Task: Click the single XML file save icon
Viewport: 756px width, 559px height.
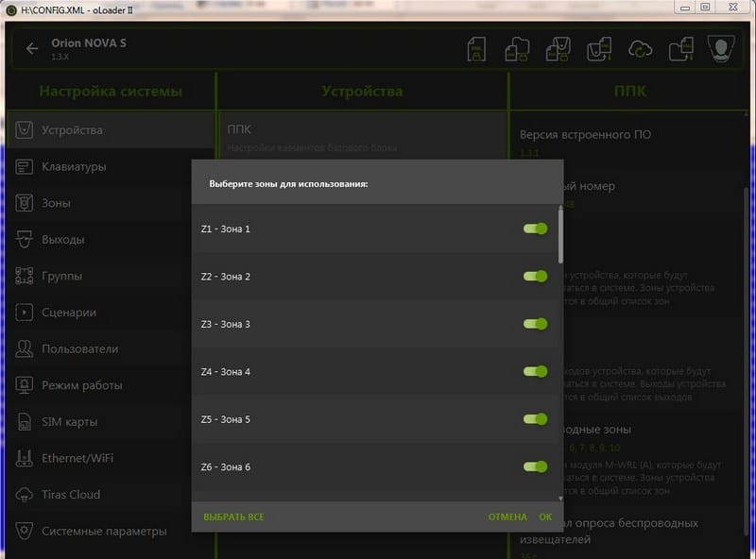Action: (476, 49)
